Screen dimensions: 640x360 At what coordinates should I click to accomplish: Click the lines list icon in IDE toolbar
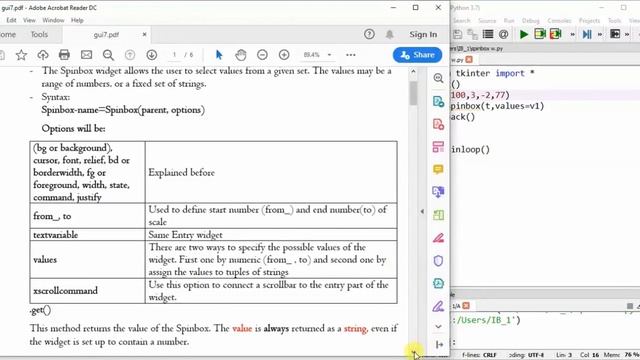[488, 34]
